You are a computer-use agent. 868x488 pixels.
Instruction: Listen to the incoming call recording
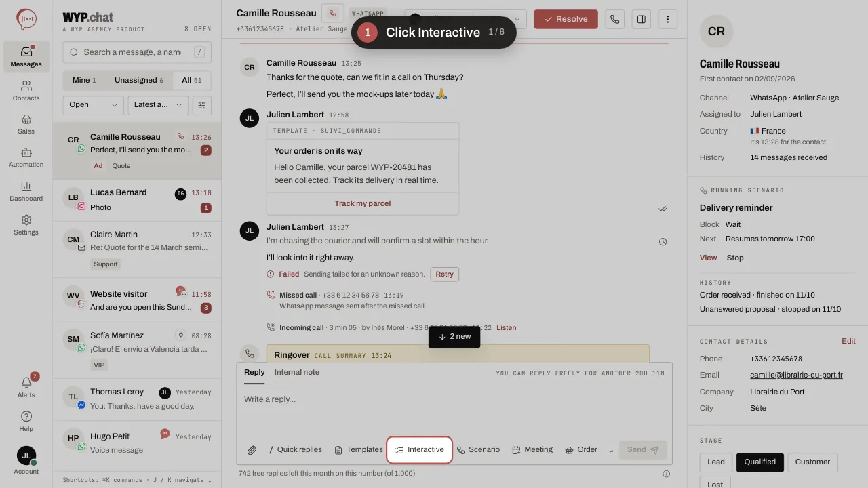[506, 328]
